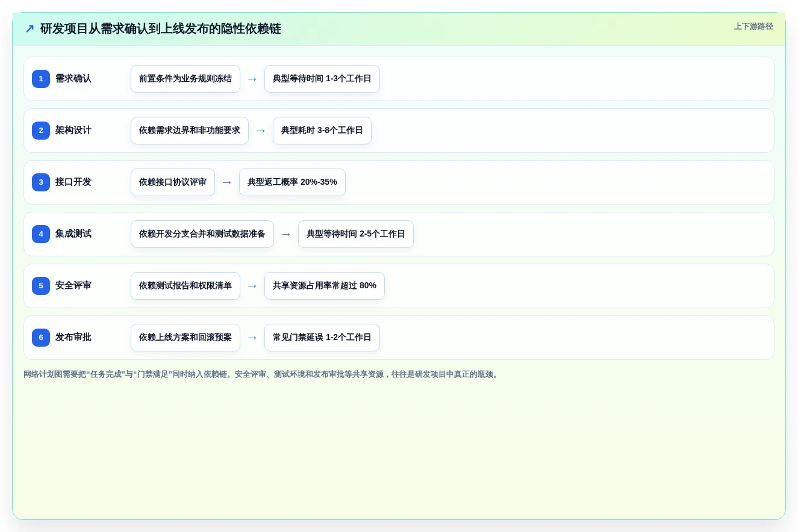Click the 需求确认 step name
798x532 pixels.
(x=73, y=79)
